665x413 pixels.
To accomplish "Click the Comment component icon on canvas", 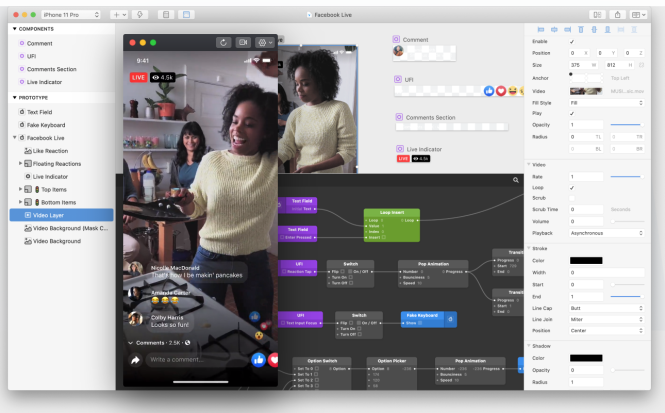I will (396, 39).
